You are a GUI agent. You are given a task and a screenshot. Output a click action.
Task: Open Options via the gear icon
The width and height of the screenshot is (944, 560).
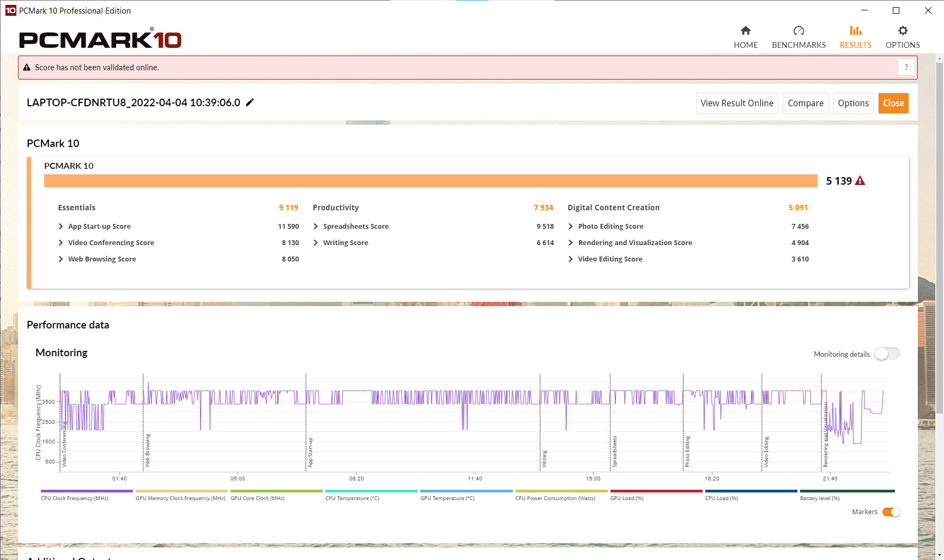903,31
